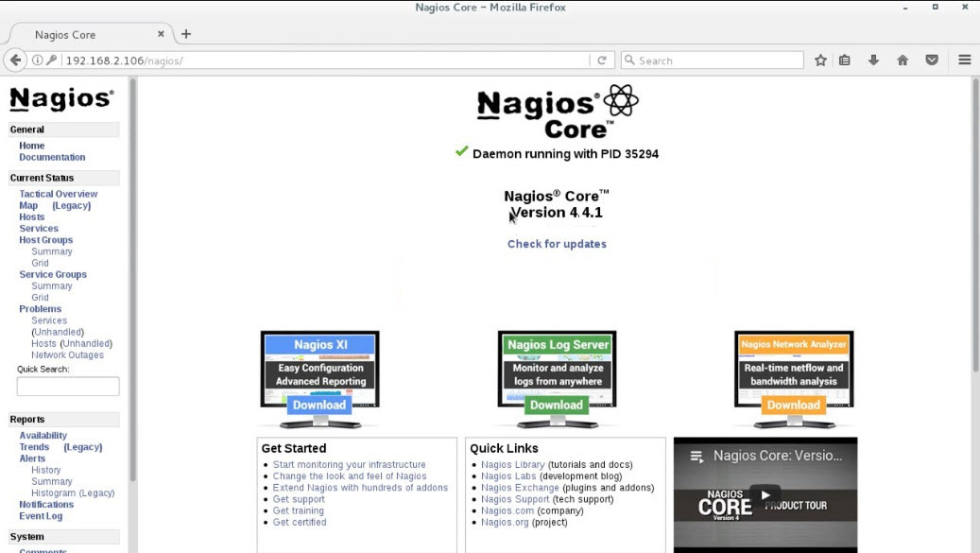980x553 pixels.
Task: Focus the Quick Search input field
Action: [68, 387]
